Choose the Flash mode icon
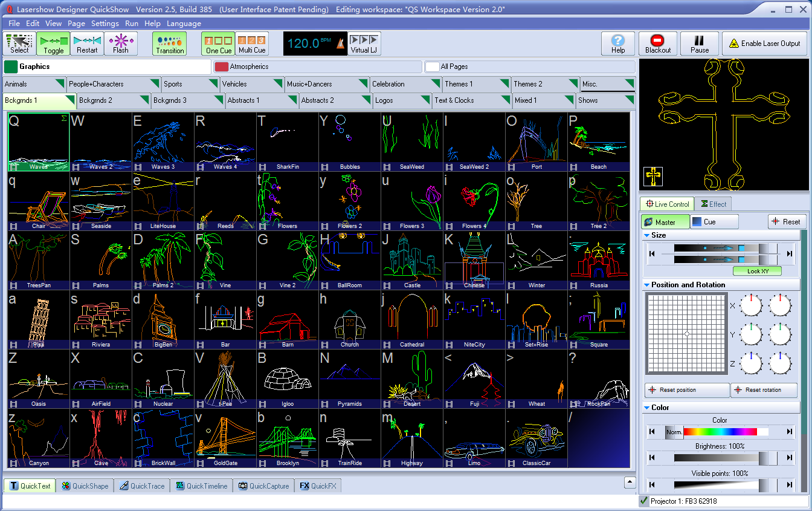This screenshot has height=511, width=812. click(121, 44)
